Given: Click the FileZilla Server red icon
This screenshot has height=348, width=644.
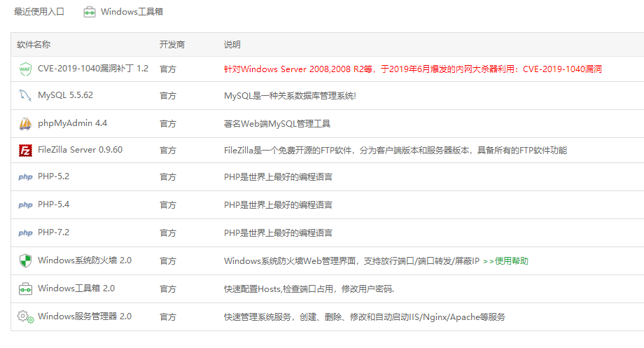Looking at the screenshot, I should (25, 151).
